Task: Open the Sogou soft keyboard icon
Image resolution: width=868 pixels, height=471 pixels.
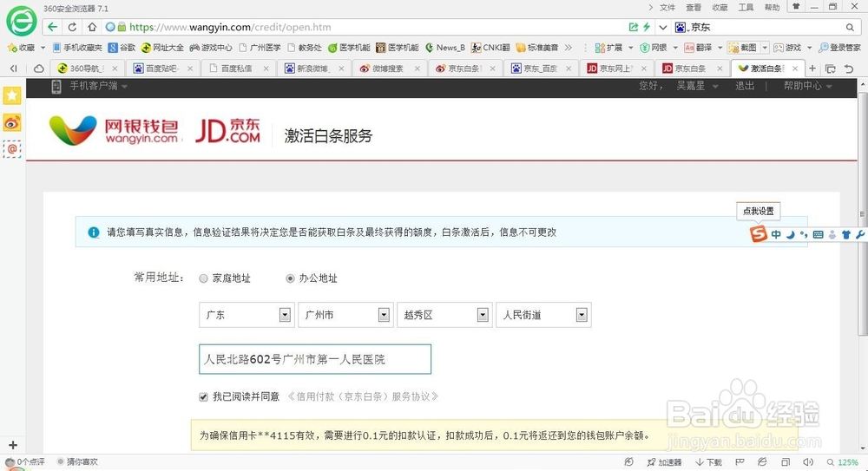Action: tap(819, 235)
